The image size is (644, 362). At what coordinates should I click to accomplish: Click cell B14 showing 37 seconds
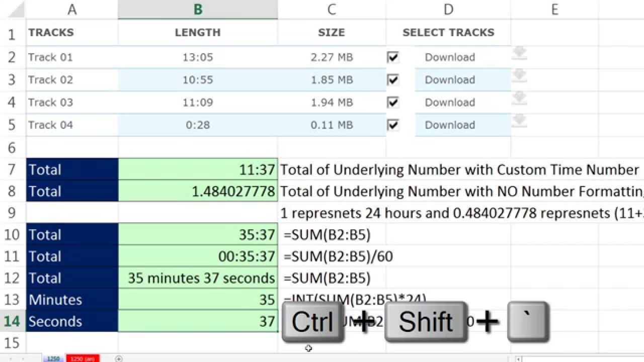pos(198,321)
